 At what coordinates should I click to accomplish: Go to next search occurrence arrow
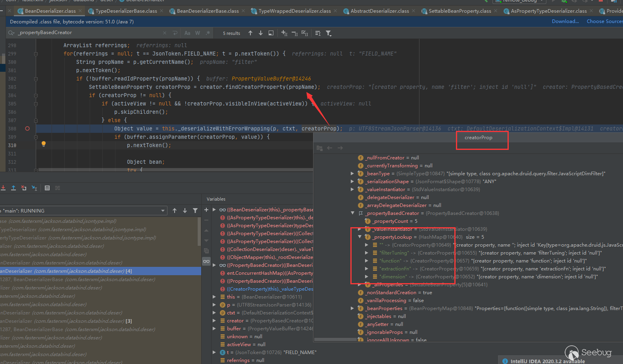pos(261,33)
